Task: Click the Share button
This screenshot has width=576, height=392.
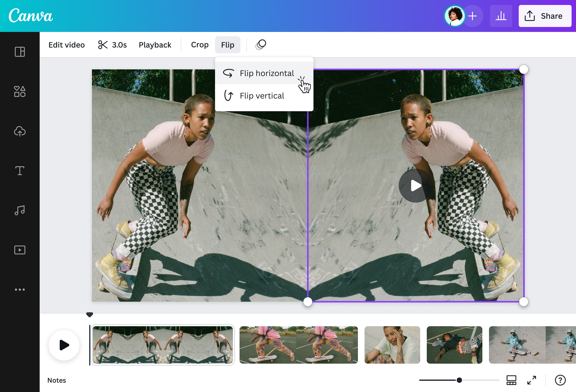Action: pyautogui.click(x=545, y=16)
